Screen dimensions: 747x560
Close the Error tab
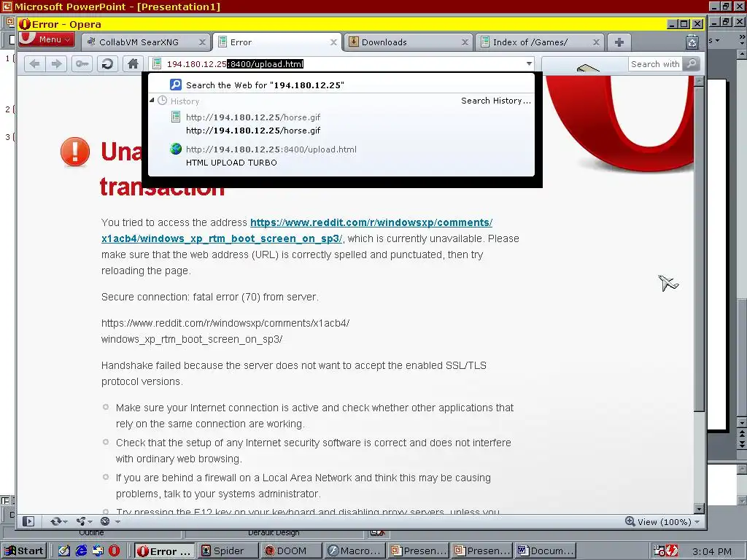coord(333,42)
